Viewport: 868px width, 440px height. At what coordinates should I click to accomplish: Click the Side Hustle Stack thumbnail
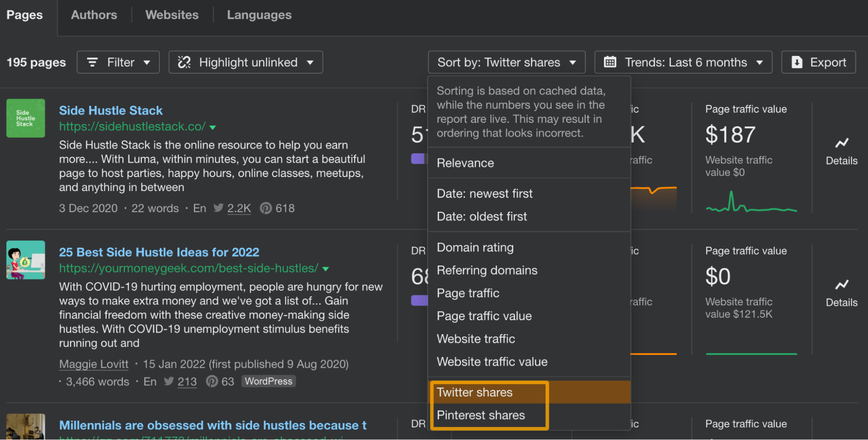click(x=26, y=118)
